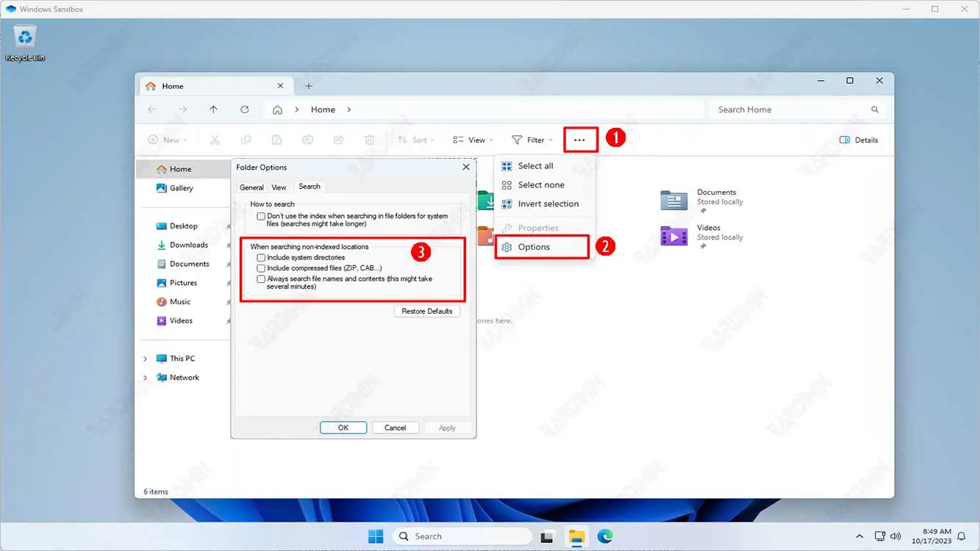The image size is (980, 551).
Task: Enable Include system directories checkbox
Action: (261, 258)
